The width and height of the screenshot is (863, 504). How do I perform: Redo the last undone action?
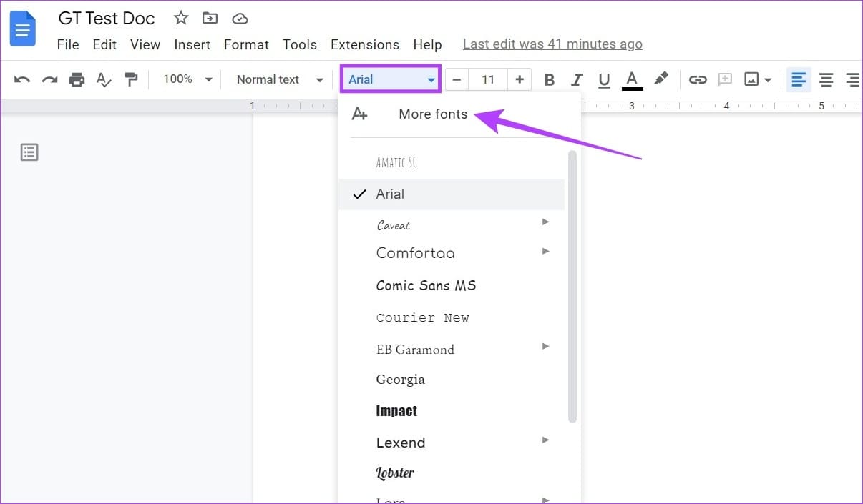[49, 79]
